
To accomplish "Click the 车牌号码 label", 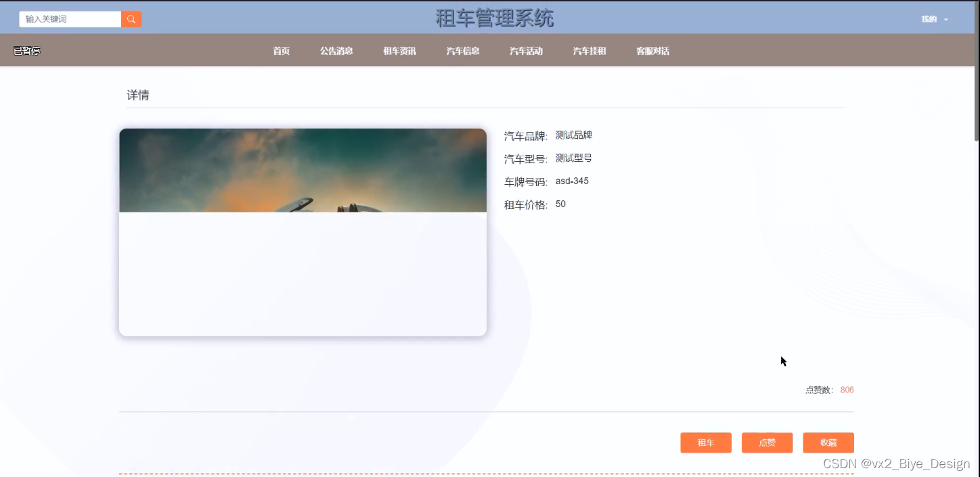I will (x=526, y=182).
